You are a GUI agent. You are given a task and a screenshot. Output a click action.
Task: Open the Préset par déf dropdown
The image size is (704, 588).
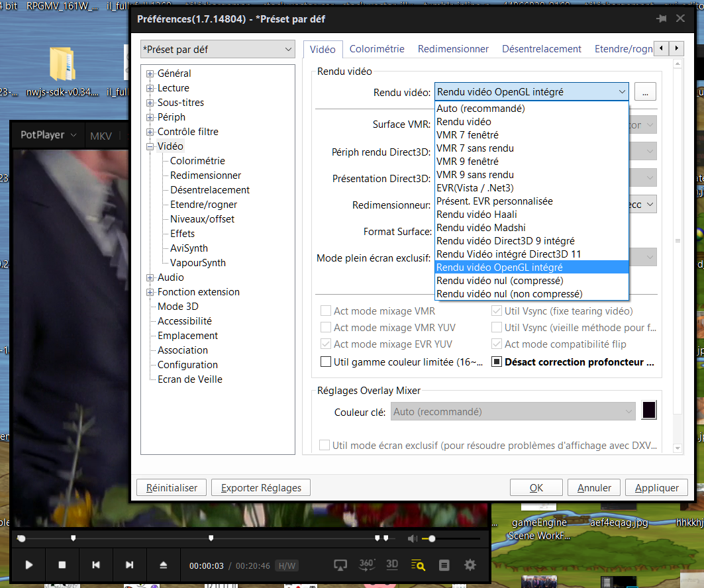coord(218,50)
